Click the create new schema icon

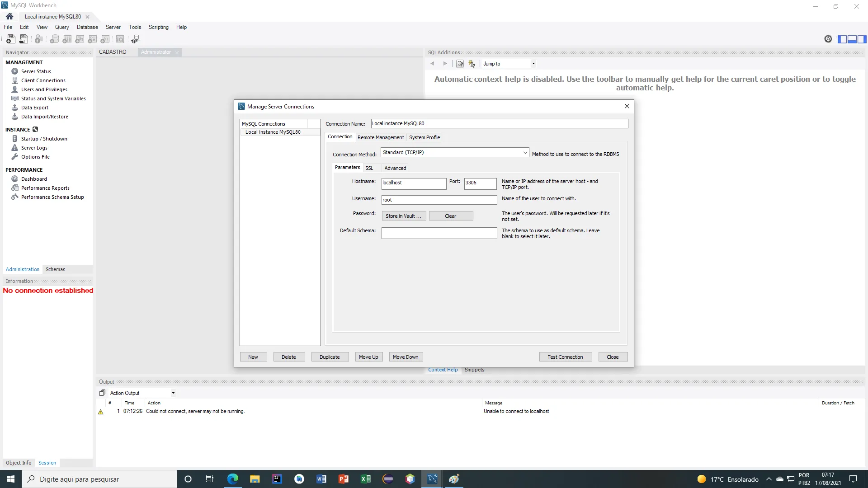[54, 39]
